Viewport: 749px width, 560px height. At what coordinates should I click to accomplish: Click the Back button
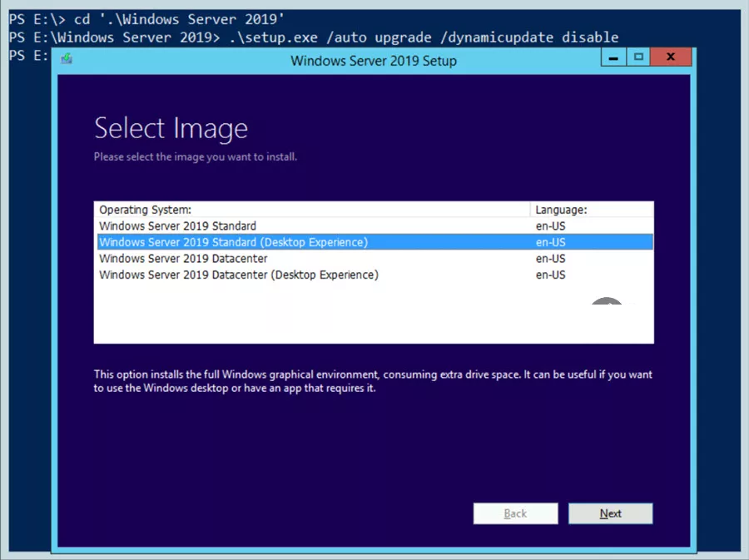pyautogui.click(x=515, y=513)
